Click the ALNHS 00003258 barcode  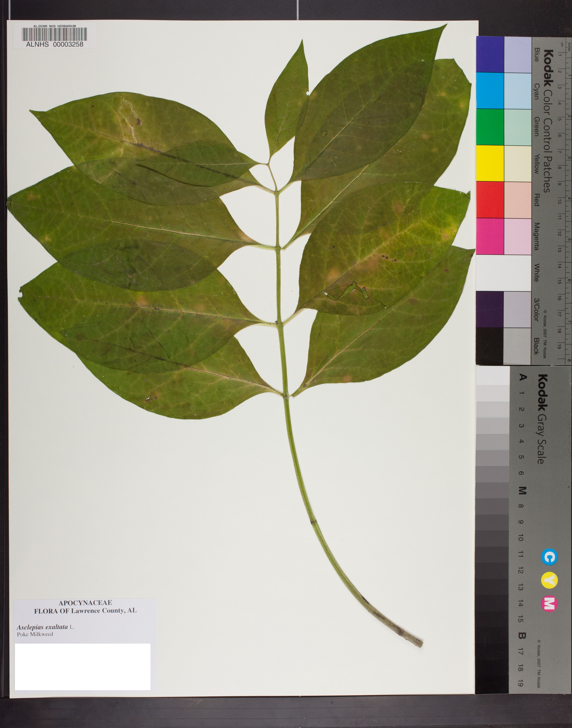click(54, 34)
